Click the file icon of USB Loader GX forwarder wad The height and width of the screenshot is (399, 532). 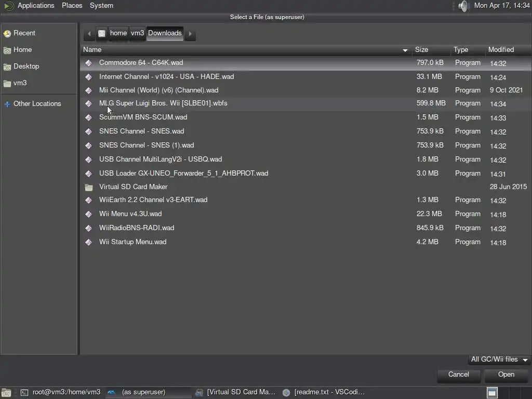click(88, 174)
